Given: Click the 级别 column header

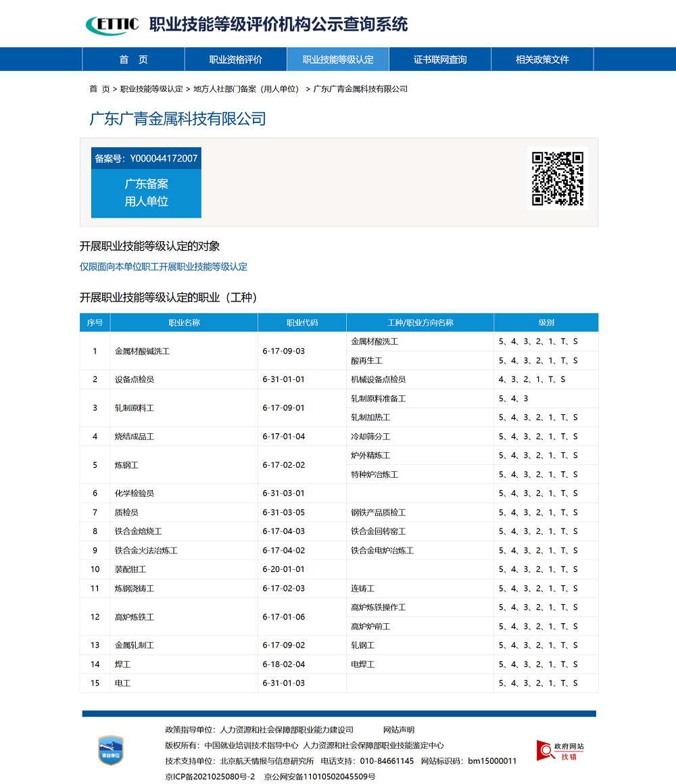Looking at the screenshot, I should click(x=546, y=322).
